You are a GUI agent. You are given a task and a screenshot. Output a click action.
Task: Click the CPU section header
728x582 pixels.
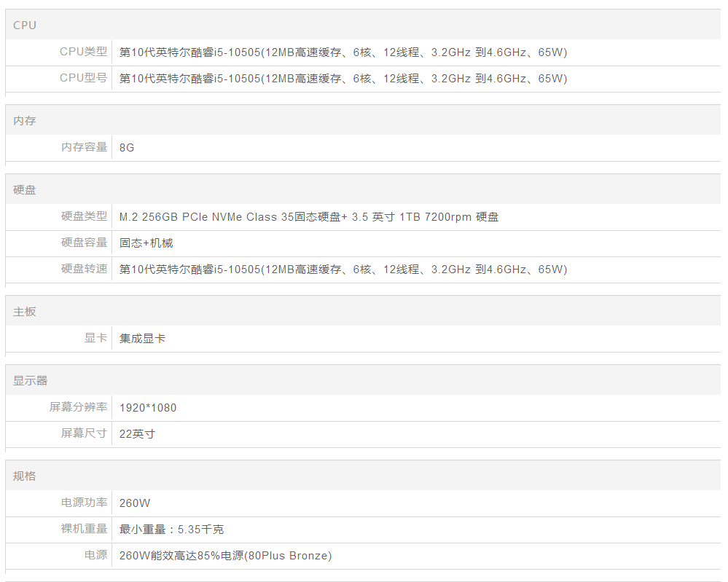click(x=25, y=25)
